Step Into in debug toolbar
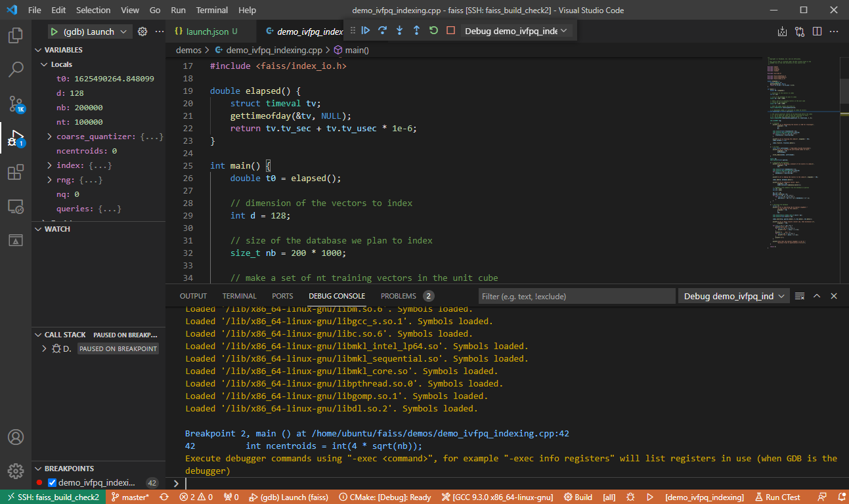The image size is (849, 504). pyautogui.click(x=399, y=30)
